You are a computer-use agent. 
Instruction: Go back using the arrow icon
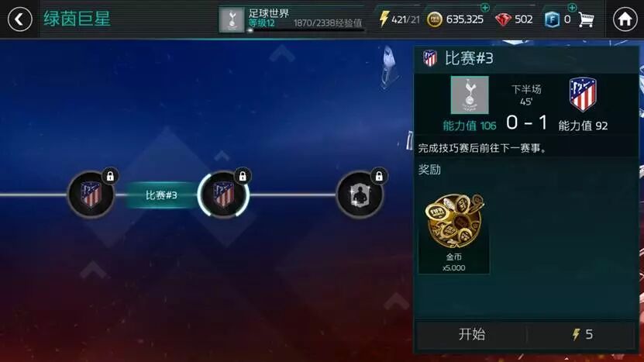19,19
